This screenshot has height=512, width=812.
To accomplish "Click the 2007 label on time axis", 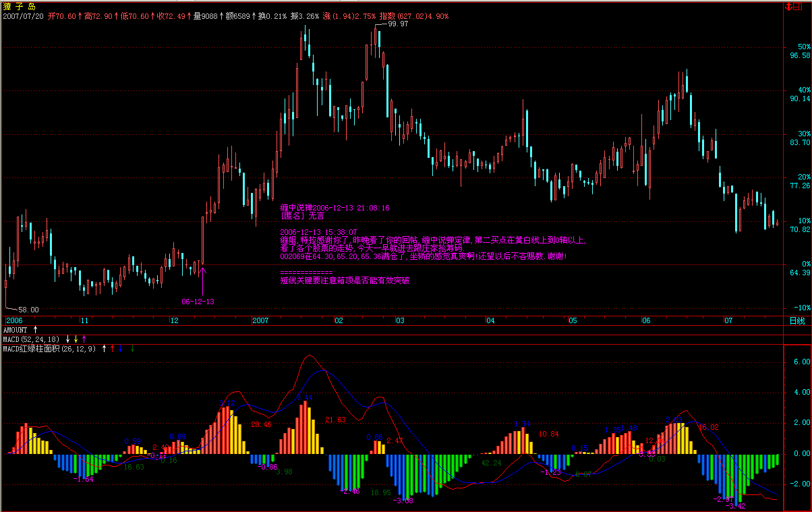I will [x=260, y=320].
